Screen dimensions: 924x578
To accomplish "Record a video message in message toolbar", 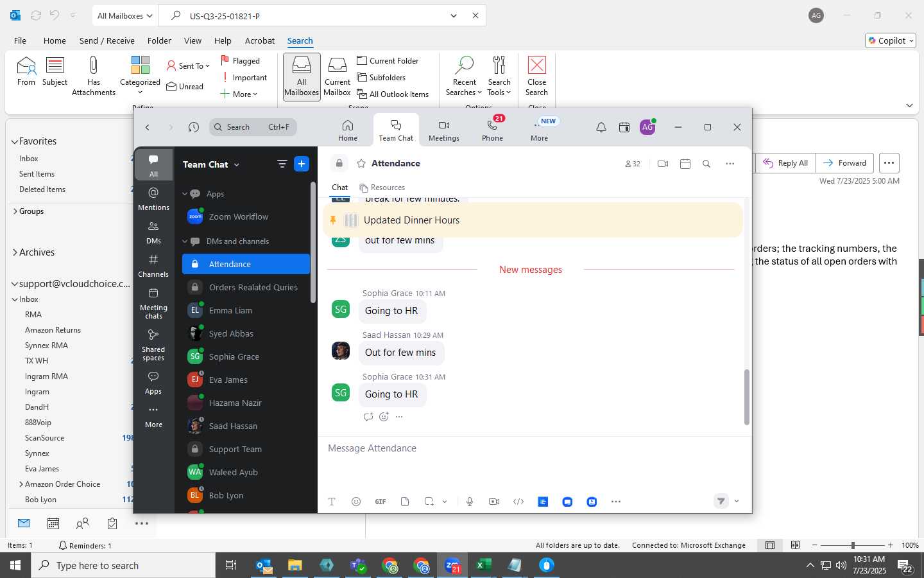I will 494,502.
